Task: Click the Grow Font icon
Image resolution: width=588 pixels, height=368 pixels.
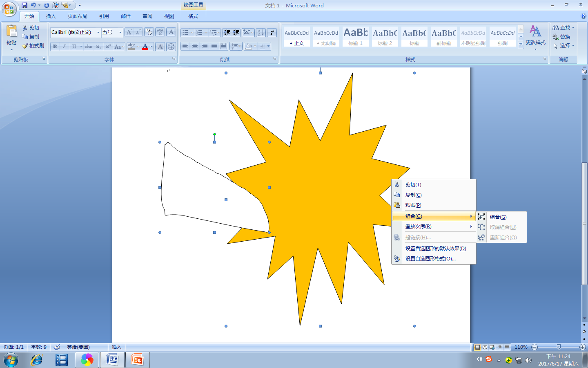Action: coord(129,32)
